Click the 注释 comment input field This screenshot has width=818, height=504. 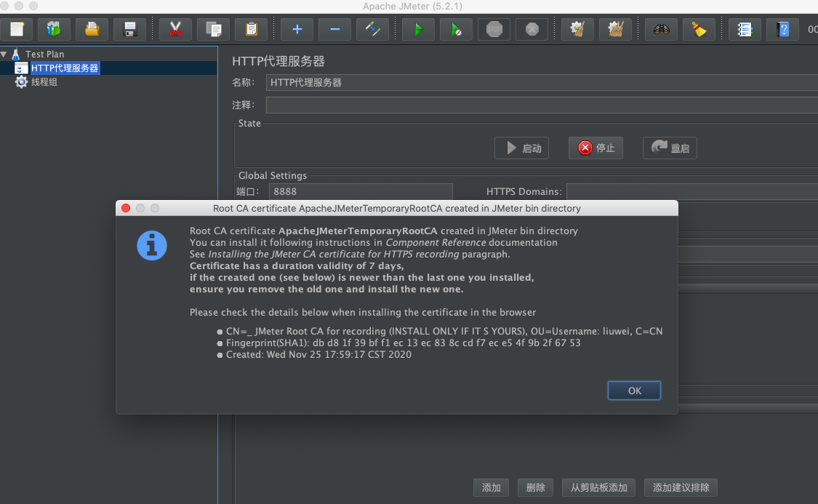pos(542,105)
